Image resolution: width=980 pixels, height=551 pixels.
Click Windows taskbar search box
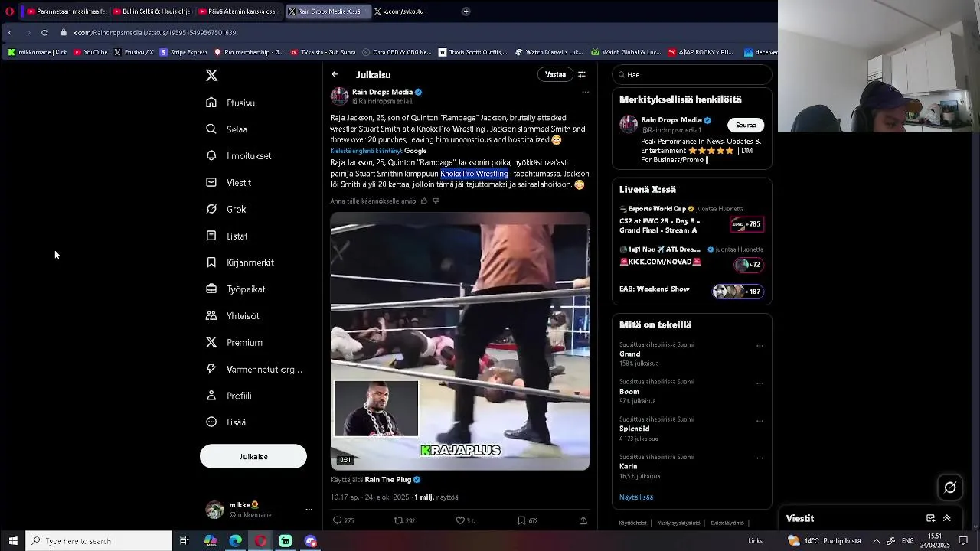(100, 541)
